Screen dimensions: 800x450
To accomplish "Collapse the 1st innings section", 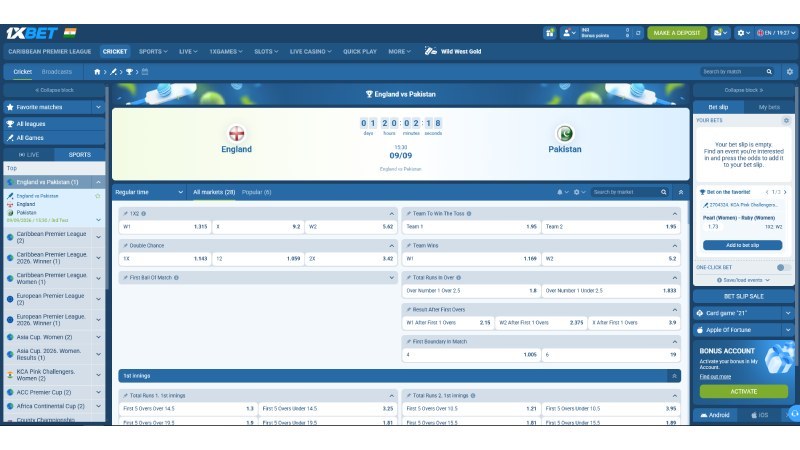I will [x=674, y=376].
